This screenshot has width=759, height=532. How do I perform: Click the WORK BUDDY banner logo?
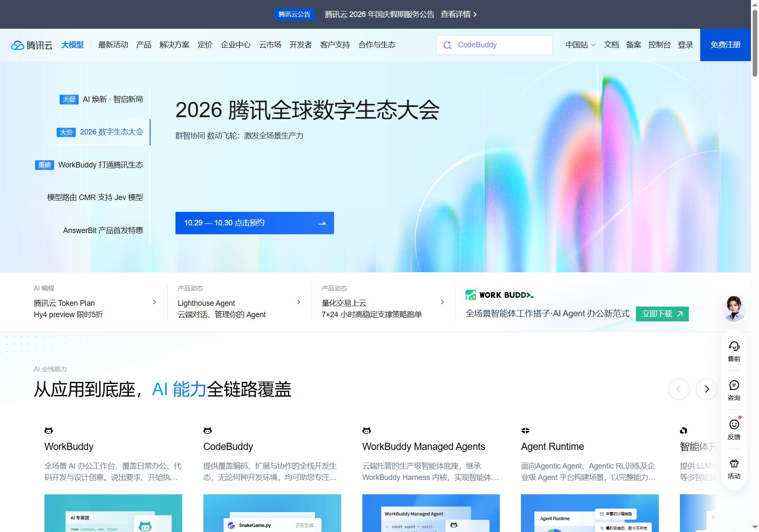[x=499, y=295]
